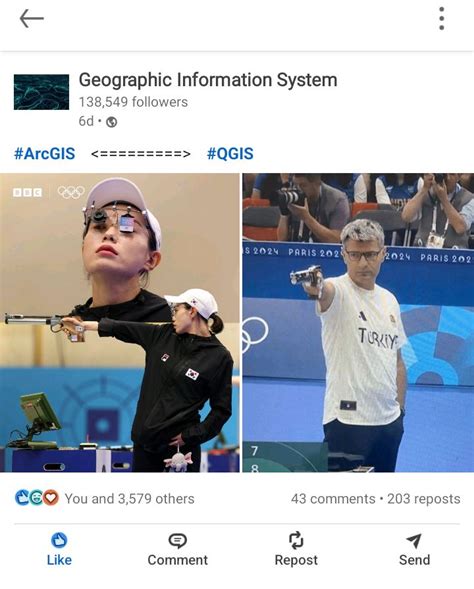
Task: Click the Comment speech bubble icon
Action: (177, 541)
